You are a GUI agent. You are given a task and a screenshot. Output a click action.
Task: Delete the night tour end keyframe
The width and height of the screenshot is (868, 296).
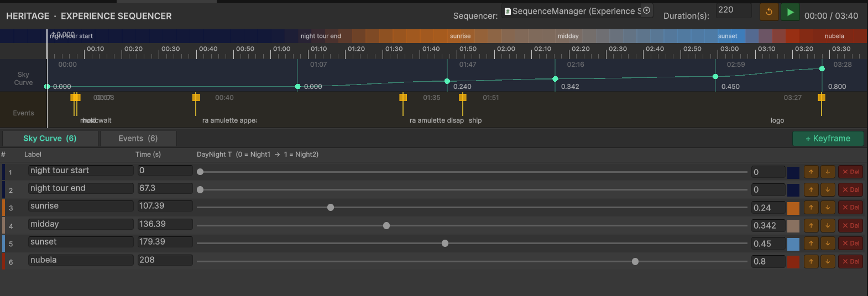tap(850, 189)
